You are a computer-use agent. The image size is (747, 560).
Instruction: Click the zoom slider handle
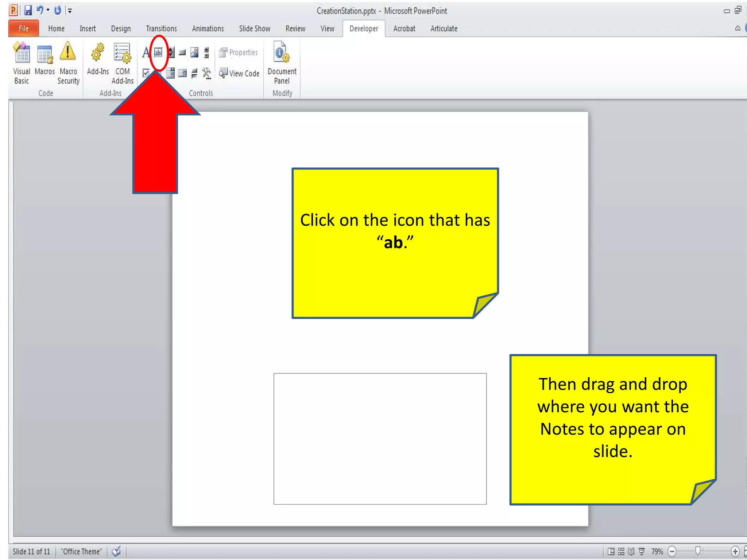(698, 551)
